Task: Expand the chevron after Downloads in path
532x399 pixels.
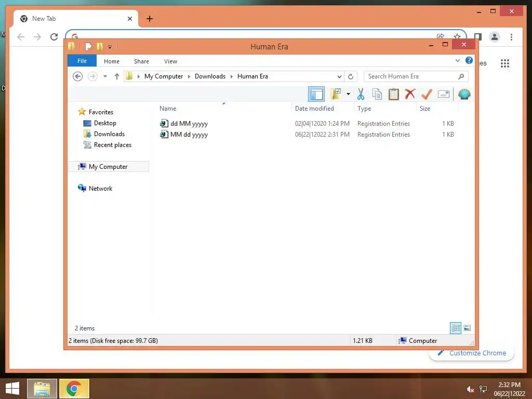Action: click(232, 77)
